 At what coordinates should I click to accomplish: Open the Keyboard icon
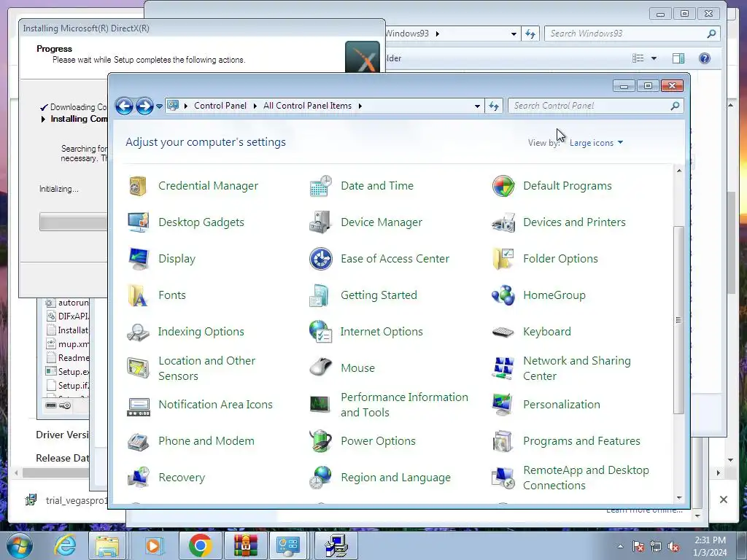503,332
